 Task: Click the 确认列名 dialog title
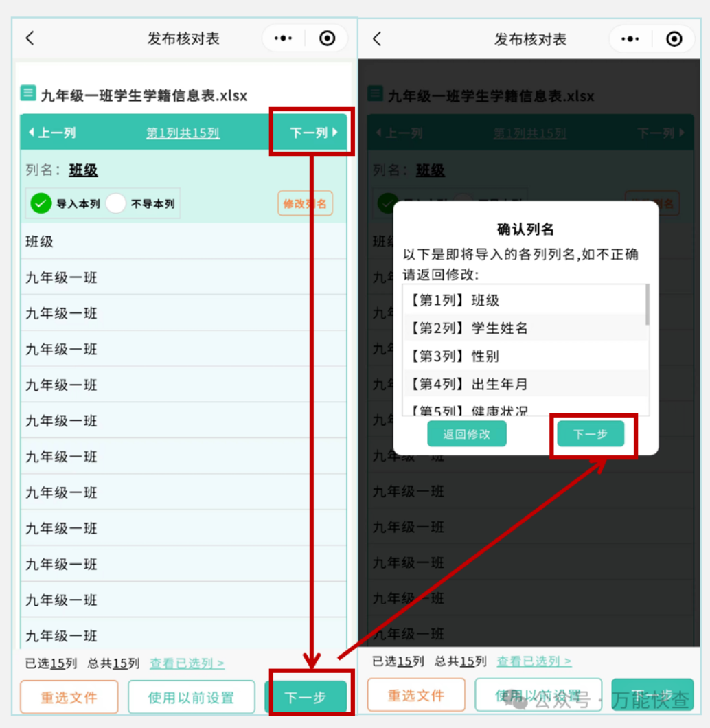(525, 229)
